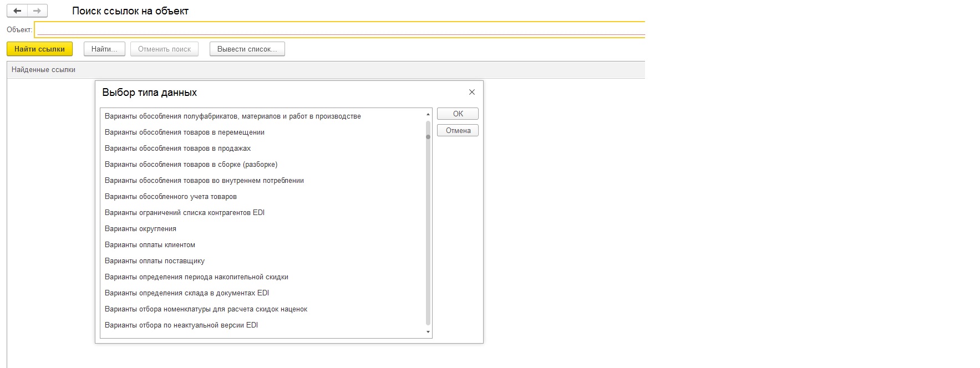
Task: Select "Варианты оплаты поставщику" row
Action: click(x=263, y=260)
